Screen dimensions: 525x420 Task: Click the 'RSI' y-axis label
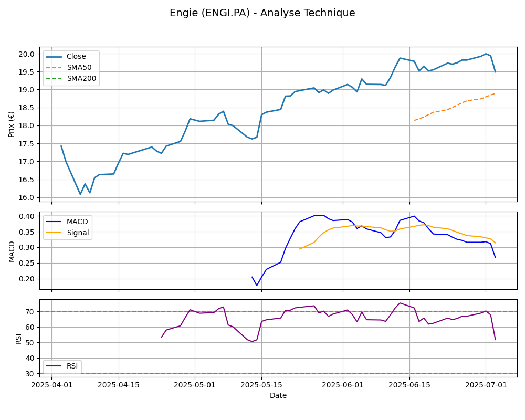tap(18, 339)
